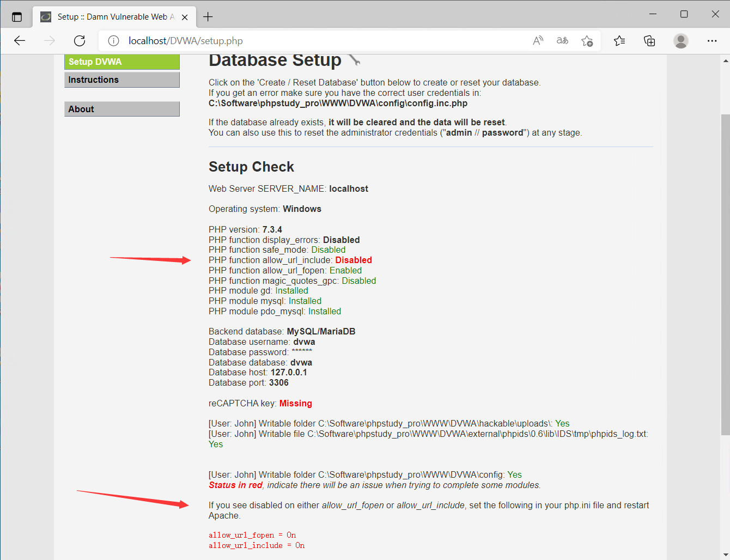Image resolution: width=730 pixels, height=560 pixels.
Task: Open the About menu item
Action: click(x=122, y=109)
